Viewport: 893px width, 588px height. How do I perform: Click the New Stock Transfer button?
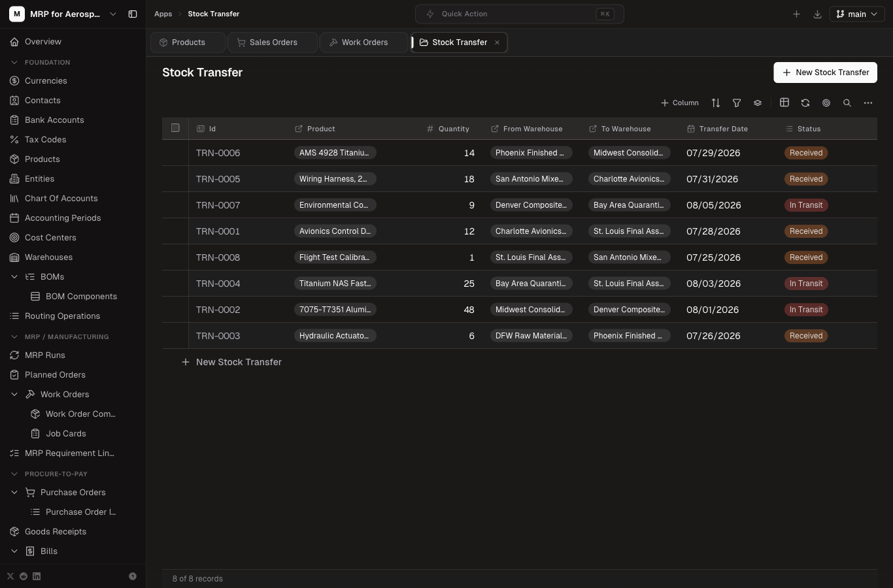click(x=825, y=73)
